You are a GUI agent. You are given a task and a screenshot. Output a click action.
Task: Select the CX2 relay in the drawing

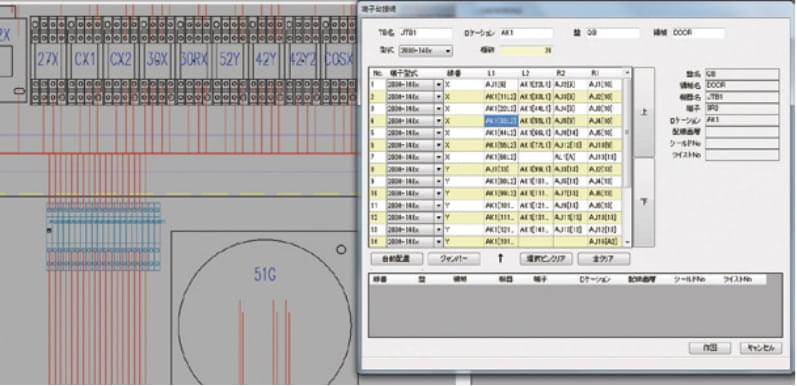(x=121, y=61)
